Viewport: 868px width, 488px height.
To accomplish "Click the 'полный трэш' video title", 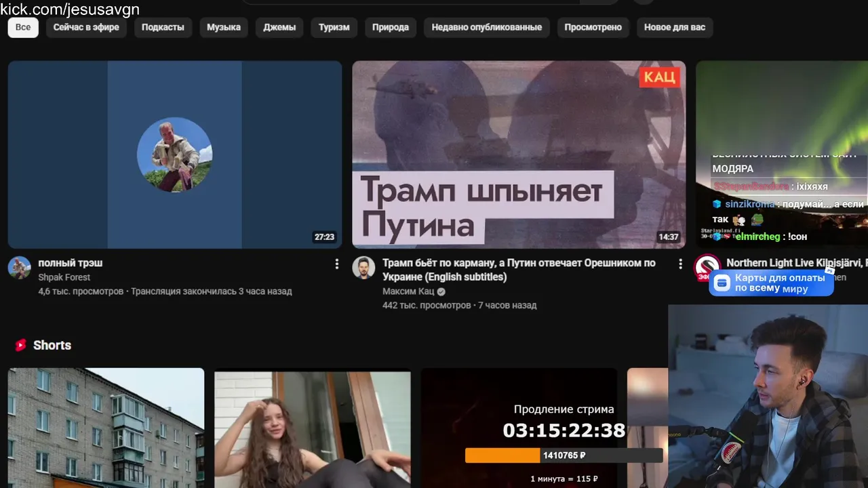I will pyautogui.click(x=71, y=263).
